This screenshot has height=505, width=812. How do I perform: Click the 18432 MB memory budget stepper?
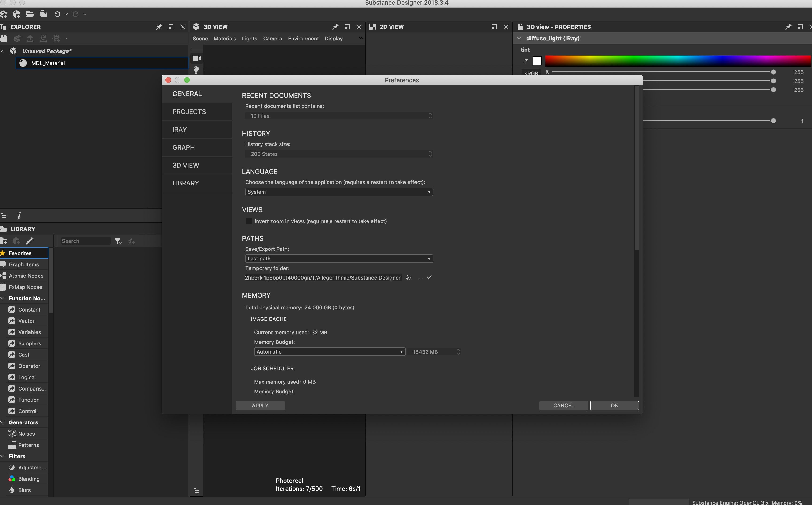click(458, 352)
